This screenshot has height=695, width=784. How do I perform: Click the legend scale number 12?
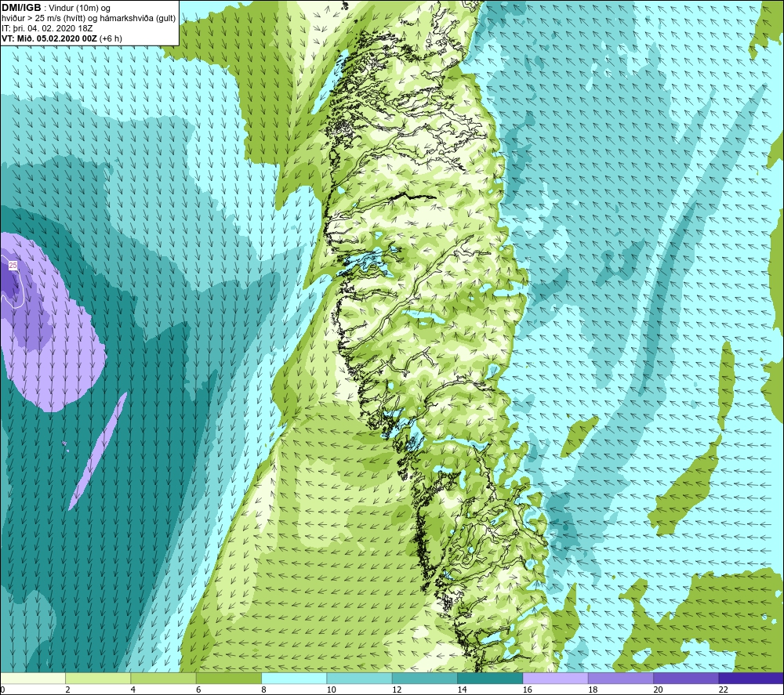[x=397, y=690]
